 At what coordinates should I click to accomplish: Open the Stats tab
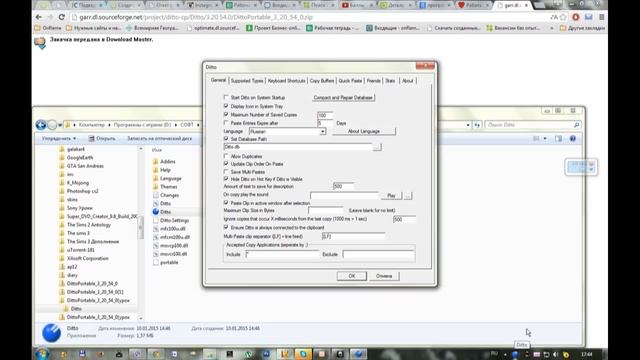click(x=390, y=81)
